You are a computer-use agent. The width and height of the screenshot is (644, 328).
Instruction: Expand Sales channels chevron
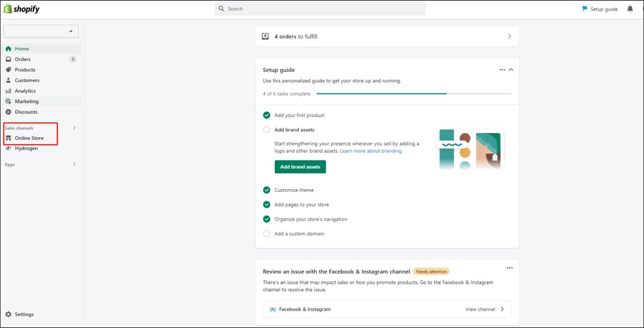(74, 128)
